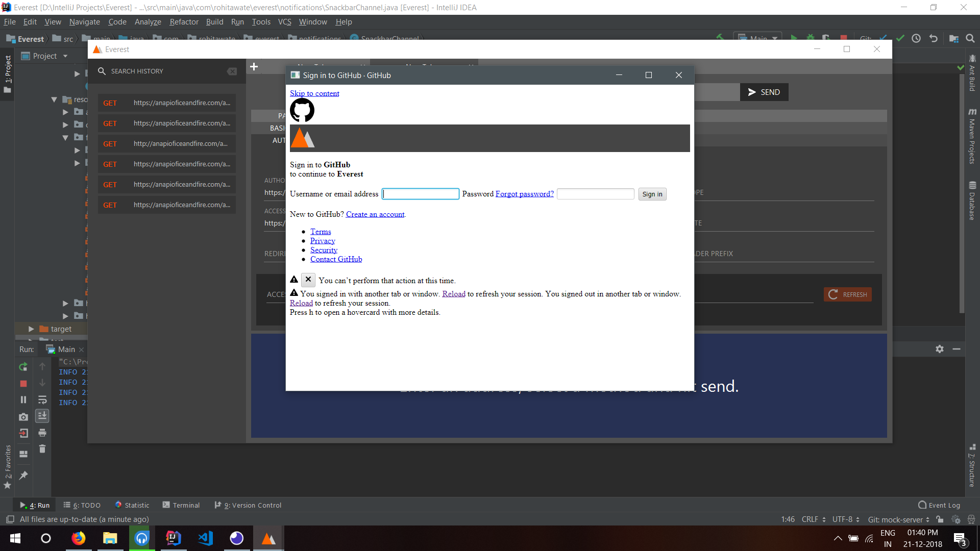This screenshot has height=551, width=980.
Task: Click the pause output icon in Run panel
Action: (x=23, y=400)
